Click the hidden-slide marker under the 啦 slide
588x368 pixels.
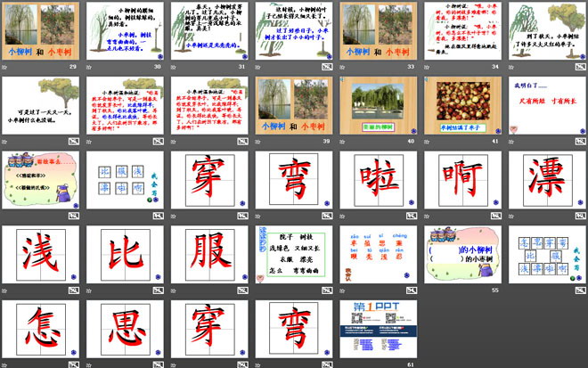pos(412,216)
